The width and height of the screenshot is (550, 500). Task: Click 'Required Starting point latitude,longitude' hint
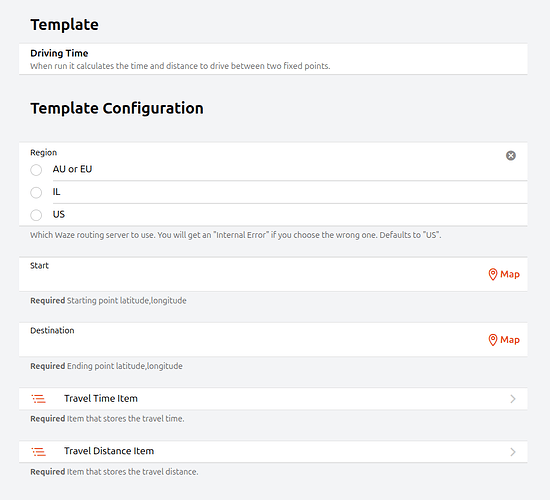108,301
